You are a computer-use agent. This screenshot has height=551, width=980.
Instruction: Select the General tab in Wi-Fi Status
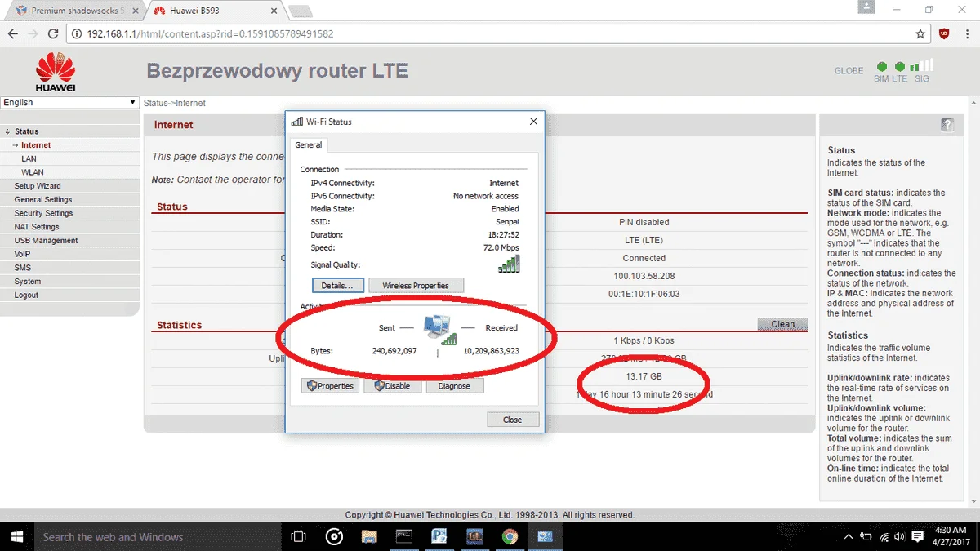tap(309, 145)
